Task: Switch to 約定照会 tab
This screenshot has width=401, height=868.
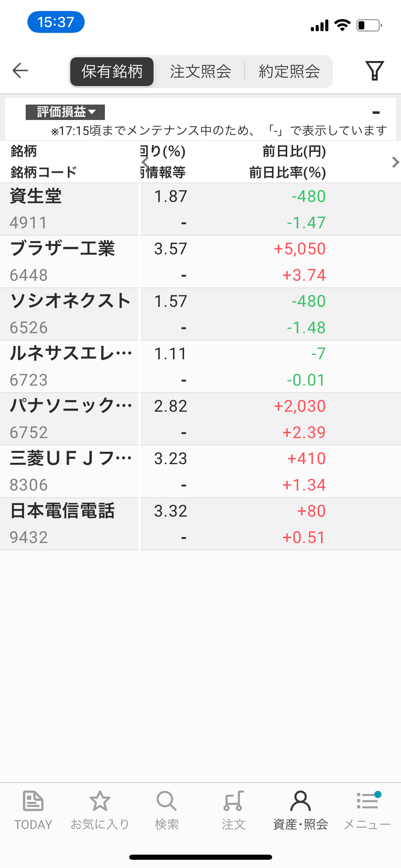Action: [x=289, y=71]
